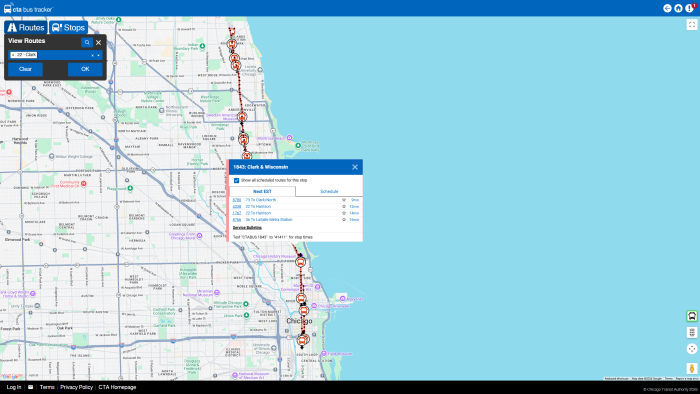Image resolution: width=700 pixels, height=394 pixels.
Task: Click the Log In link
Action: 14,387
